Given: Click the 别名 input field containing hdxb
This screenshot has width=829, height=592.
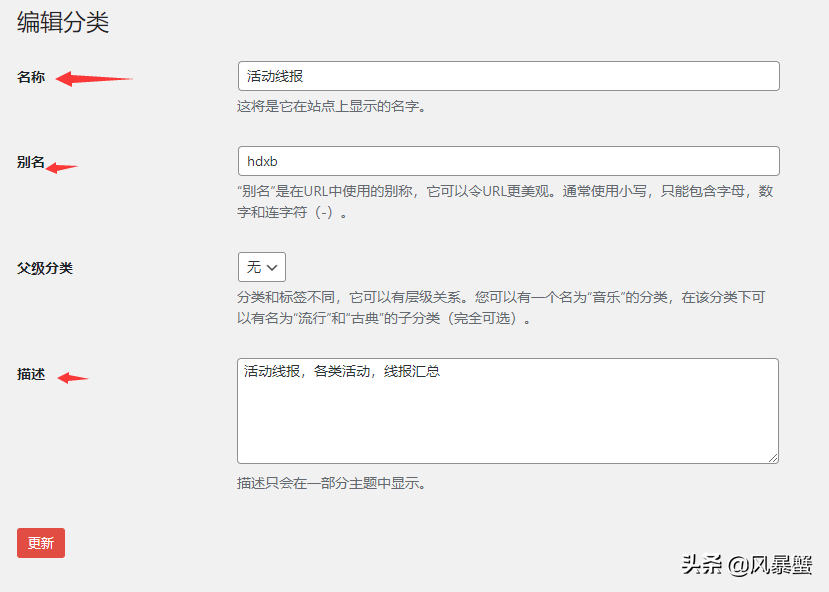Looking at the screenshot, I should (509, 161).
